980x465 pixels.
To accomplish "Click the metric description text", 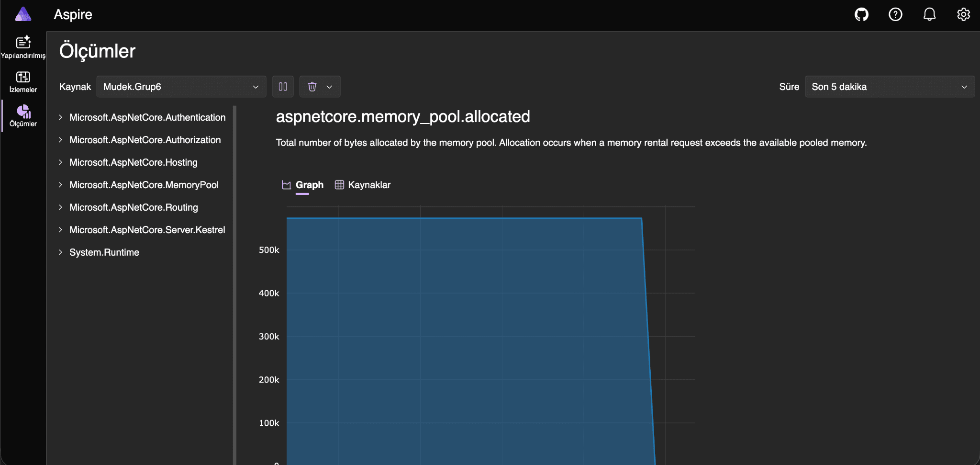I will coord(571,143).
